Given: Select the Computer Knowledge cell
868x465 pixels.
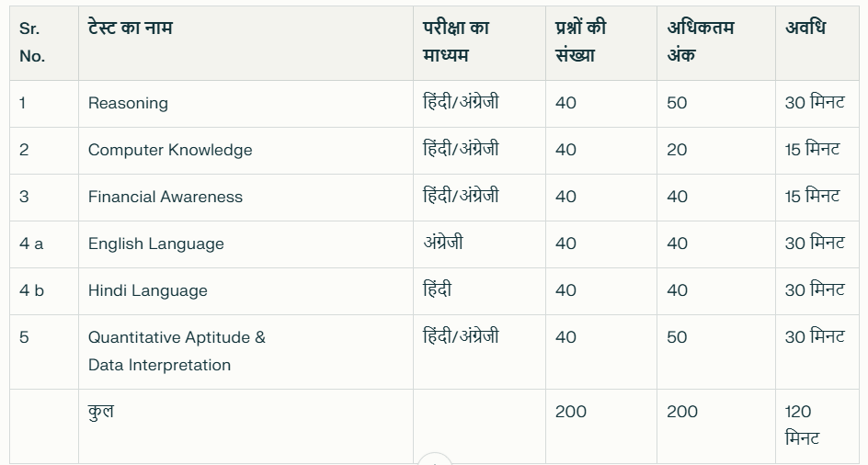Looking at the screenshot, I should pyautogui.click(x=170, y=150).
